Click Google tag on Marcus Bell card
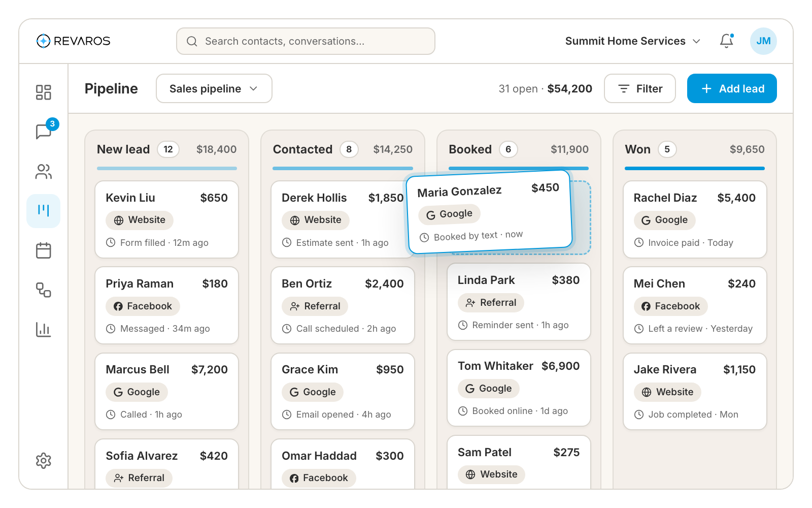 [x=137, y=392]
